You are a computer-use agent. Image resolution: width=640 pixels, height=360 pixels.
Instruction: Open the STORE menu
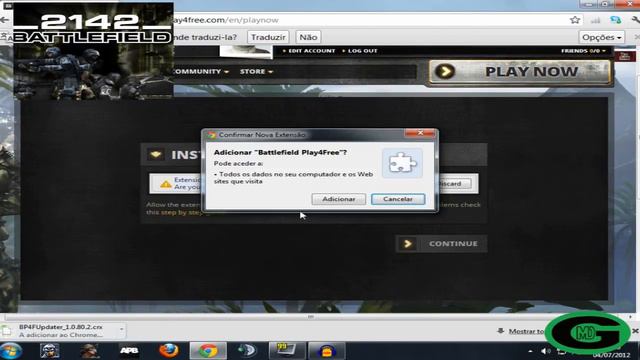(x=256, y=72)
